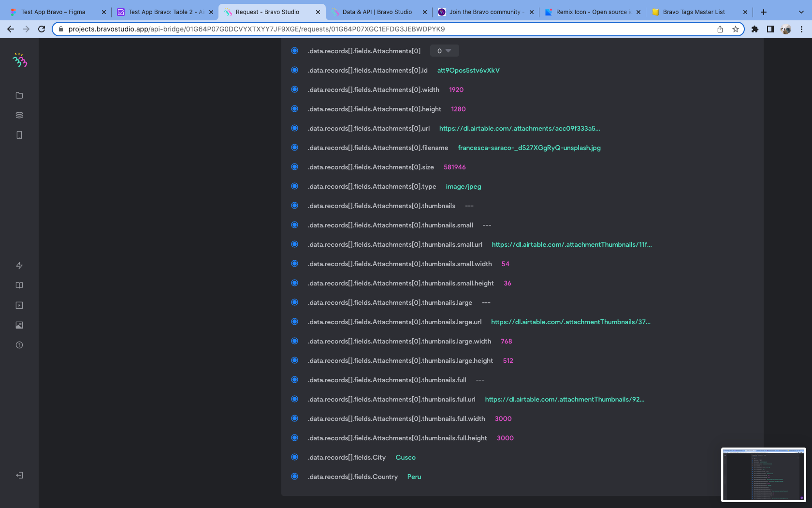Toggle the Attachments[0].filename radio button

[x=294, y=148]
